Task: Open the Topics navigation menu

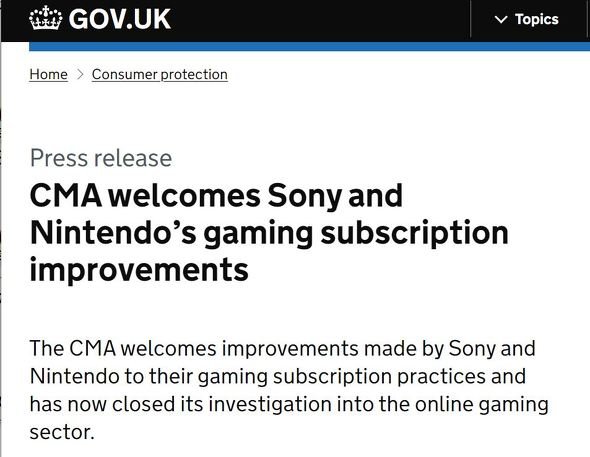Action: [x=526, y=19]
